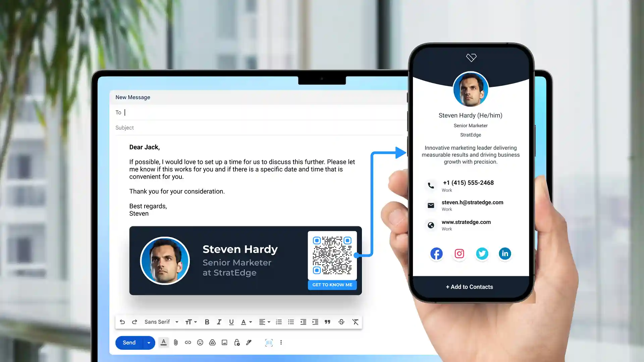This screenshot has height=362, width=644.
Task: Click the Send button
Action: tap(129, 342)
